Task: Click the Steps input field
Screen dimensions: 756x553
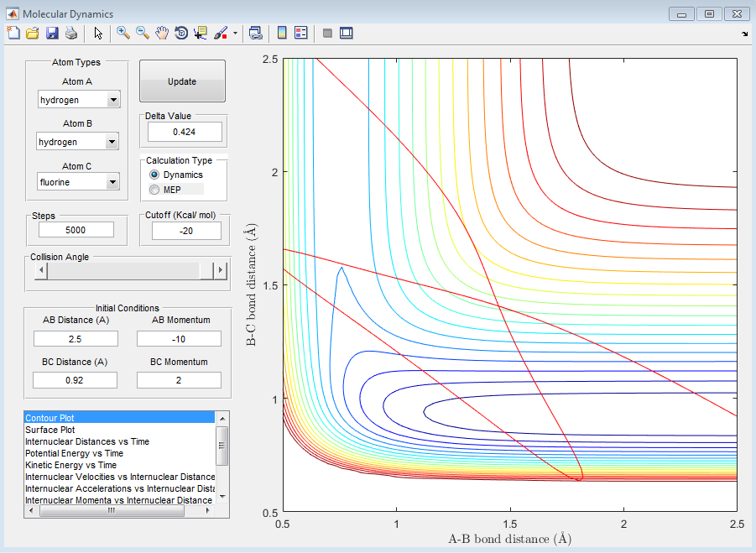Action: point(76,230)
